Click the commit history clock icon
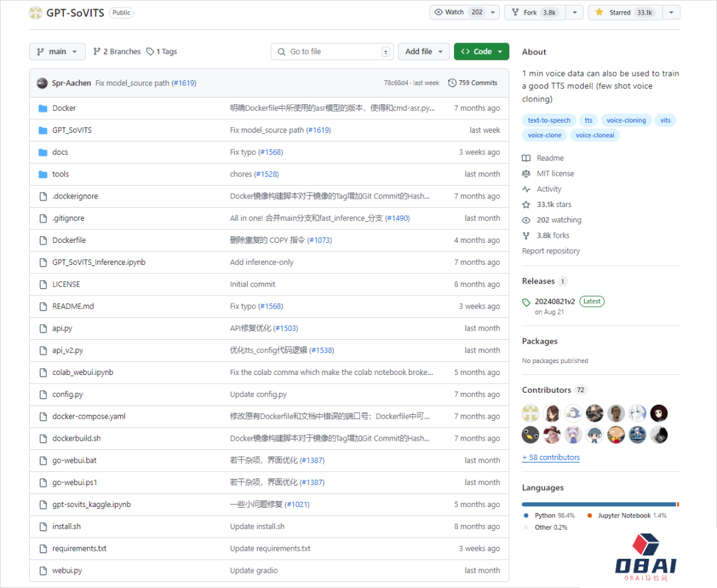 pos(452,83)
